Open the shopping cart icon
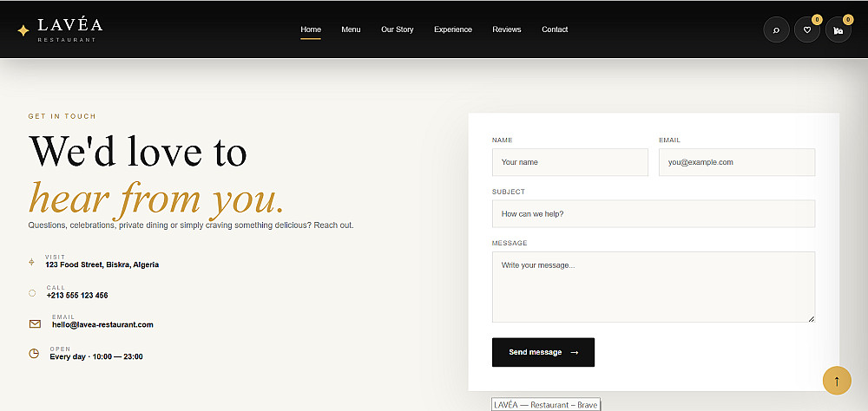 click(x=838, y=29)
